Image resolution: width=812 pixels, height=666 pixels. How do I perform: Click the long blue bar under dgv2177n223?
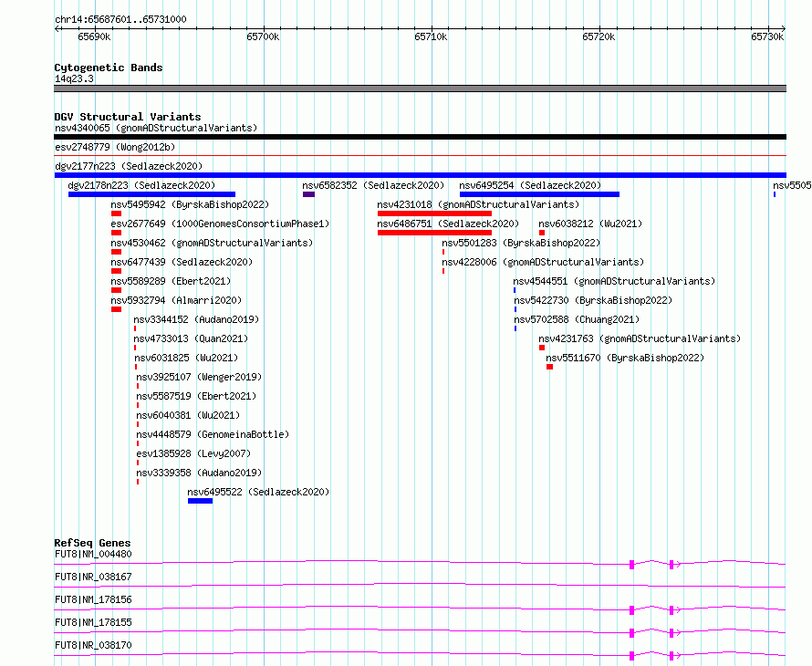(x=420, y=175)
